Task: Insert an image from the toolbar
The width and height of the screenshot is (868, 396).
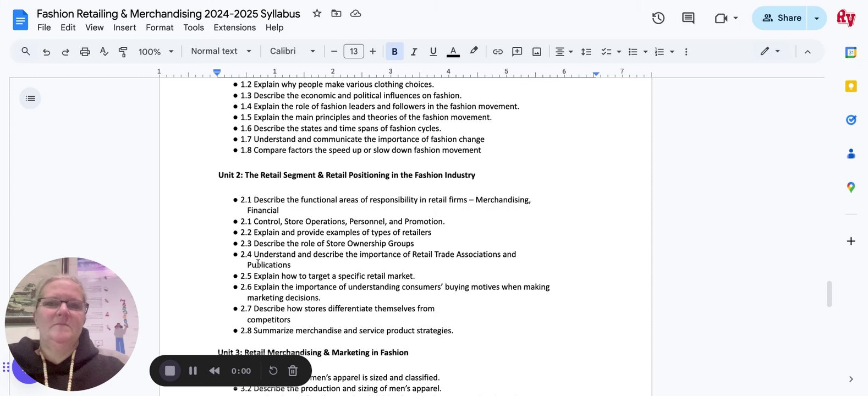Action: point(537,52)
